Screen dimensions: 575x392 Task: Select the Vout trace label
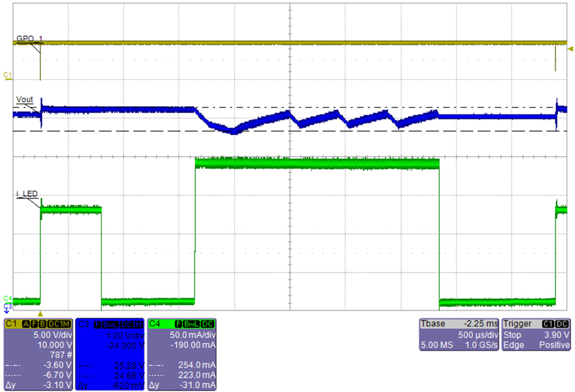(x=25, y=99)
